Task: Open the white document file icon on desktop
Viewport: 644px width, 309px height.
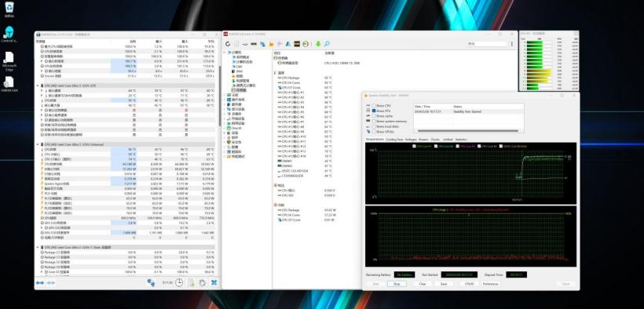Action: (9, 84)
